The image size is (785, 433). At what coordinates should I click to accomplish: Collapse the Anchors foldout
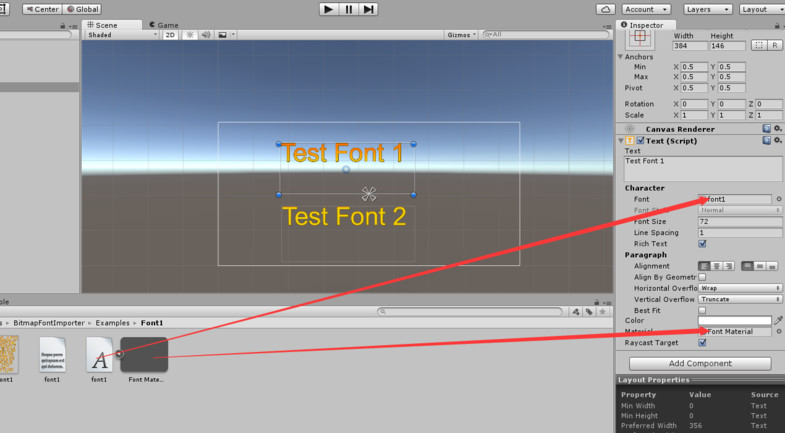click(x=621, y=57)
